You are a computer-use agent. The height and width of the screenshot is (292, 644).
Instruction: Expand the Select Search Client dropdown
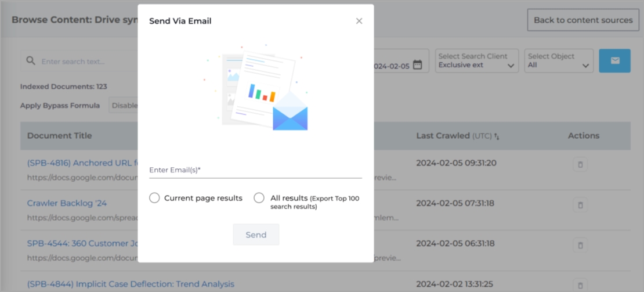pyautogui.click(x=477, y=61)
